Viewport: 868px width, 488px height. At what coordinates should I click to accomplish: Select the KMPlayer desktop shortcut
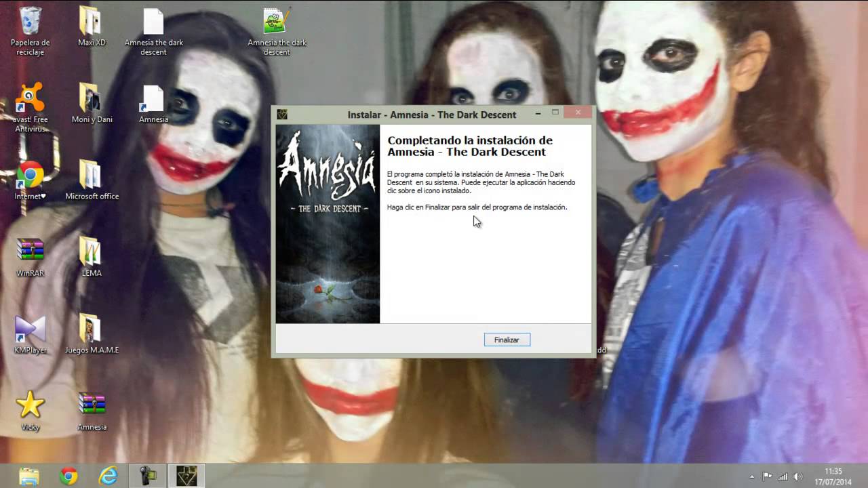pos(31,335)
